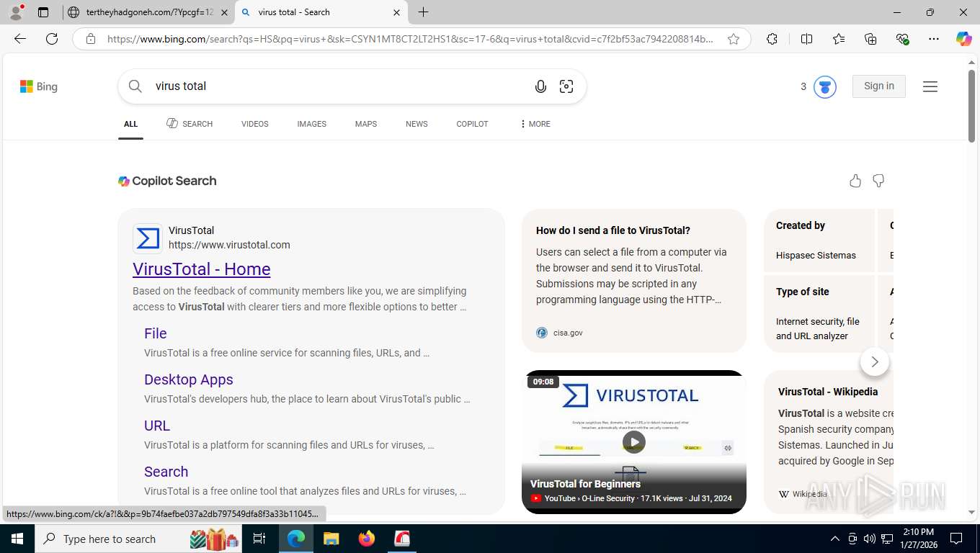Give thumbs up to Copilot Search
The width and height of the screenshot is (980, 553).
[855, 181]
